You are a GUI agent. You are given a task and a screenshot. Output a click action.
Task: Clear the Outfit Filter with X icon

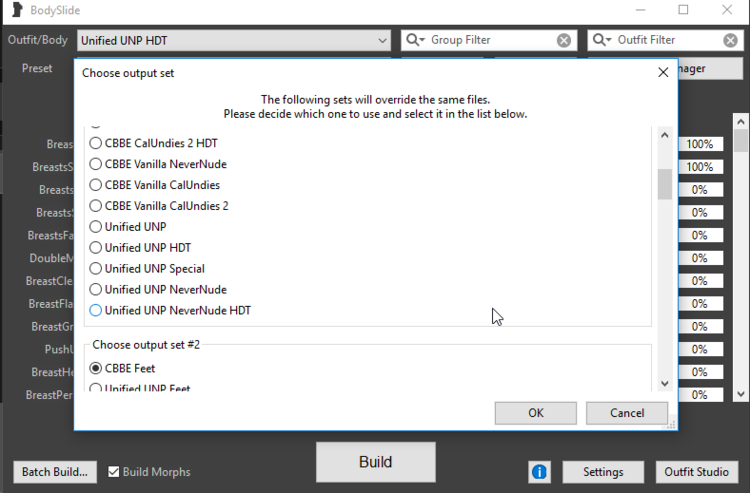730,41
